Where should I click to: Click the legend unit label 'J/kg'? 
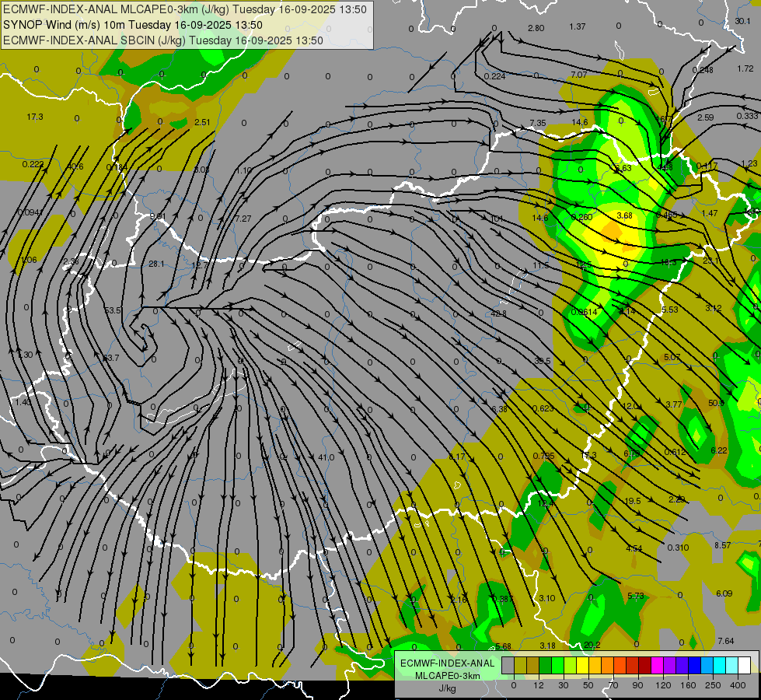tap(447, 688)
